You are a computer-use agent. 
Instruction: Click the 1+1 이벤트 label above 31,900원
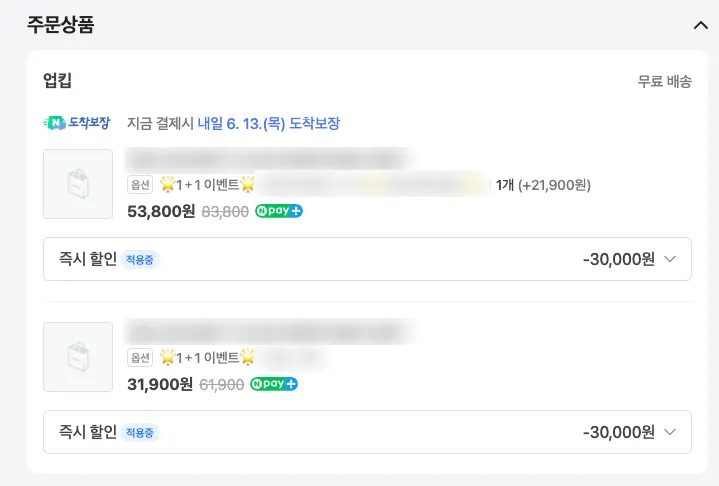208,358
